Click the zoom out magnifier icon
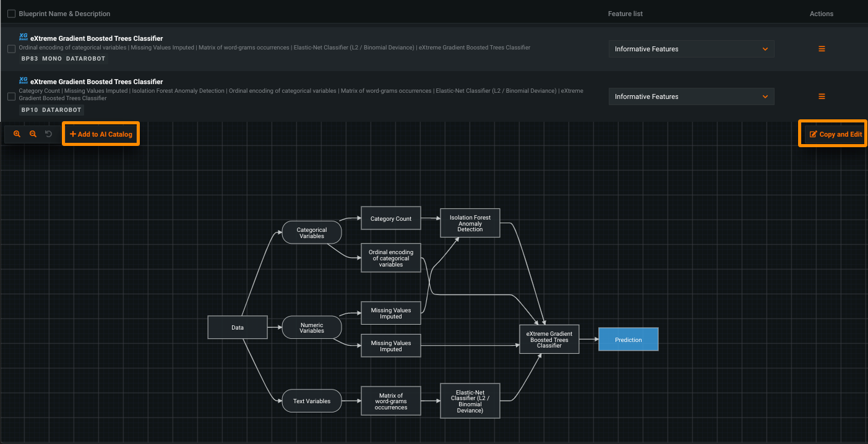 pos(33,134)
